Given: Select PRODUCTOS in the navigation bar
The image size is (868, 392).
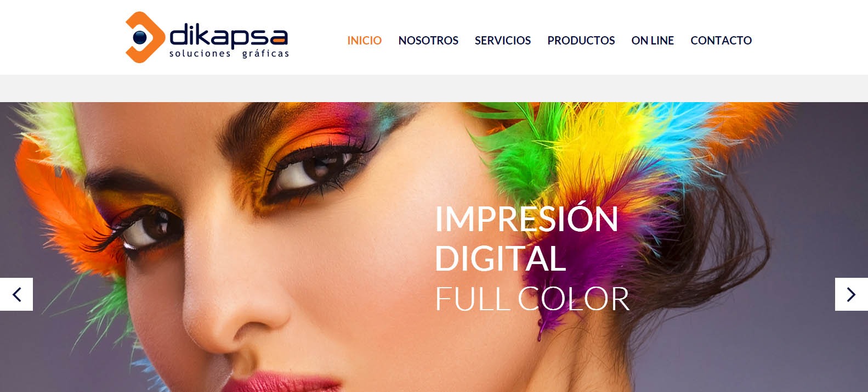Looking at the screenshot, I should pyautogui.click(x=581, y=41).
